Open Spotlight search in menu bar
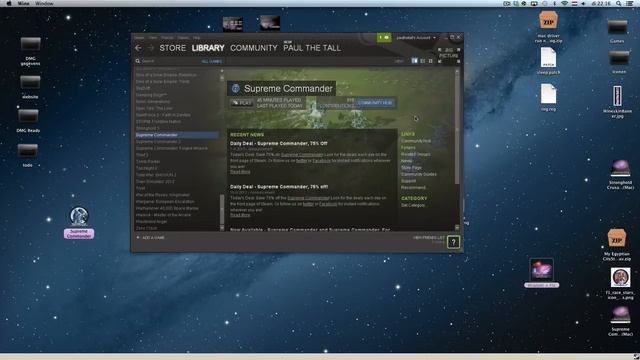The image size is (640, 360). click(619, 3)
